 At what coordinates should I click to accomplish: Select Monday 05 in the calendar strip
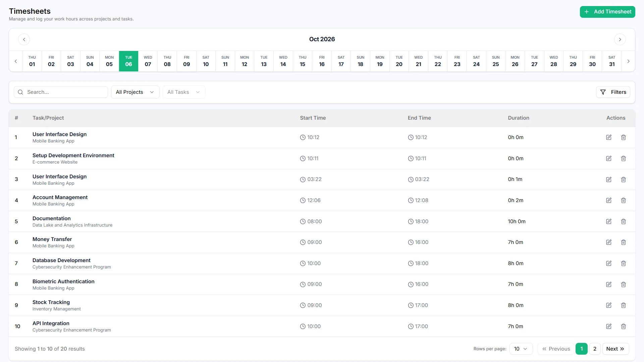109,61
